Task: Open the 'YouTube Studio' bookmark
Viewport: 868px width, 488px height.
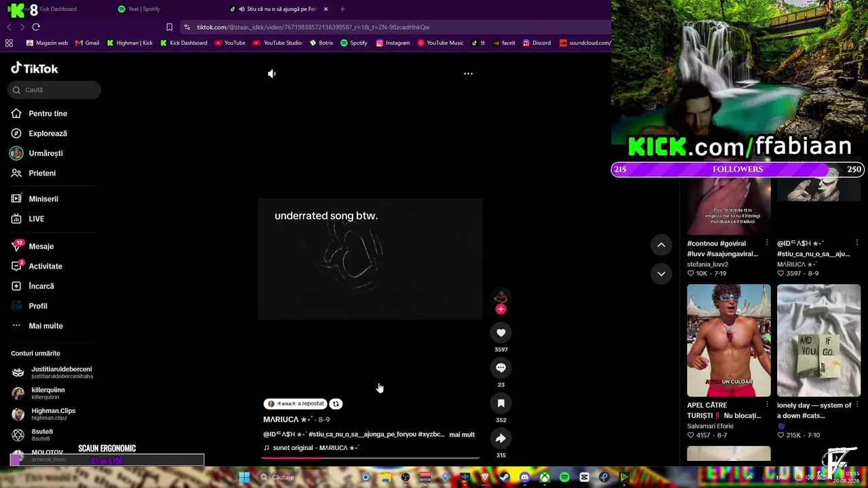Action: (277, 43)
